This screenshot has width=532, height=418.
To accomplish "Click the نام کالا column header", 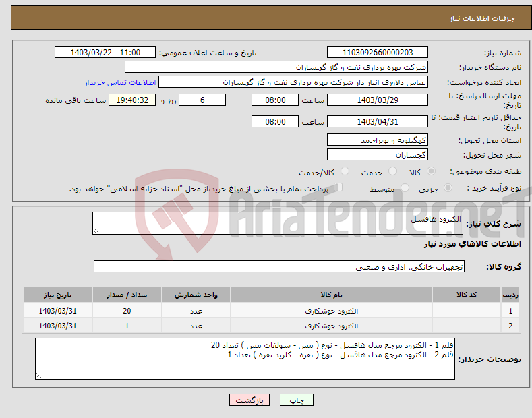I will (331, 295).
